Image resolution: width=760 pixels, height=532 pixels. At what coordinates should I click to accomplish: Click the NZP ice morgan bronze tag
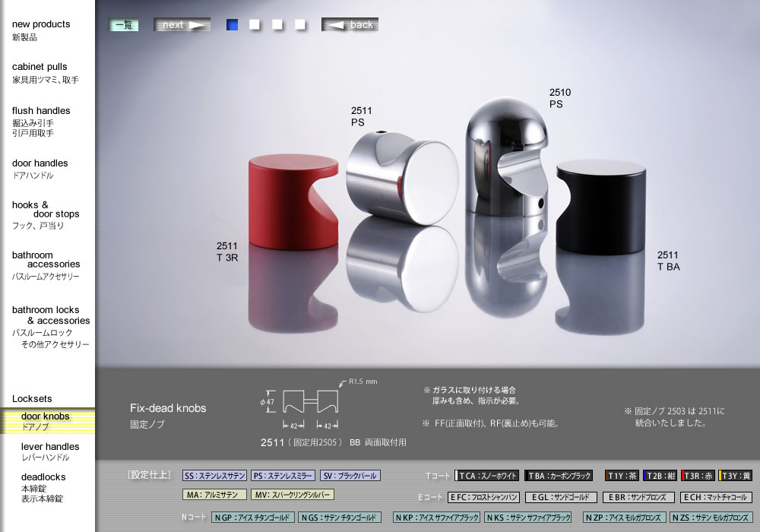624,518
